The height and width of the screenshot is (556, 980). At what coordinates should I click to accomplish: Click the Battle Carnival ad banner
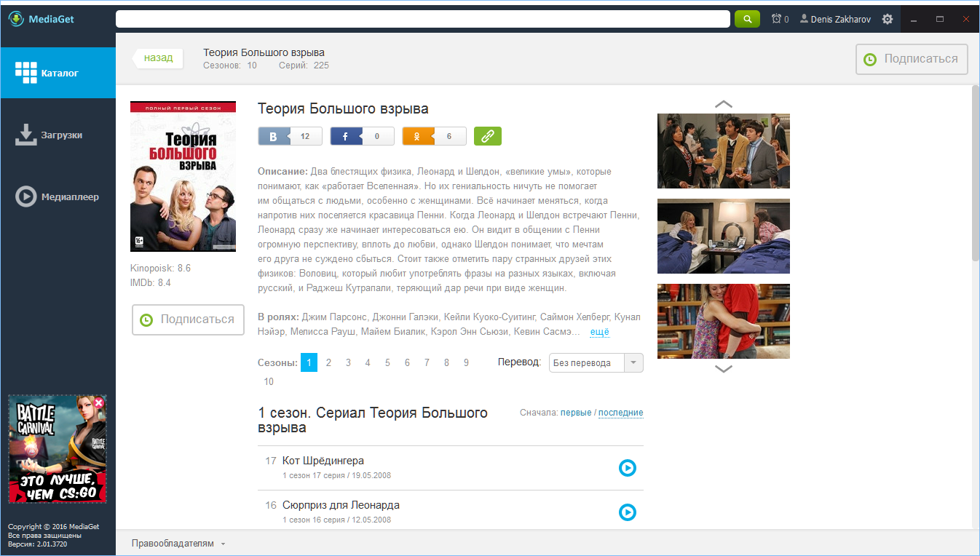(x=58, y=449)
